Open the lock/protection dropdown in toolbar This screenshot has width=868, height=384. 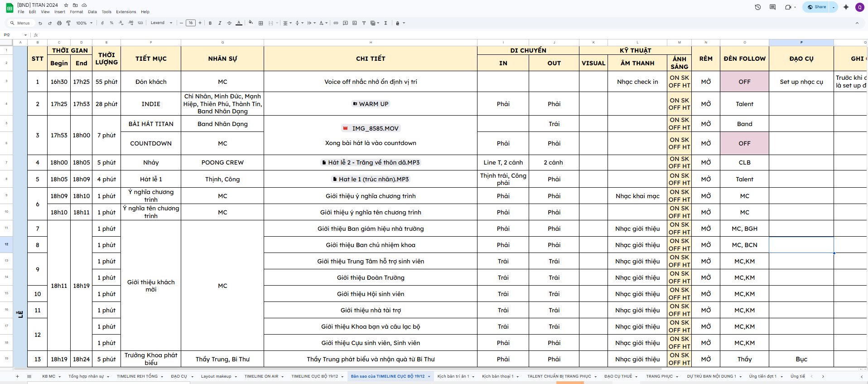(400, 23)
